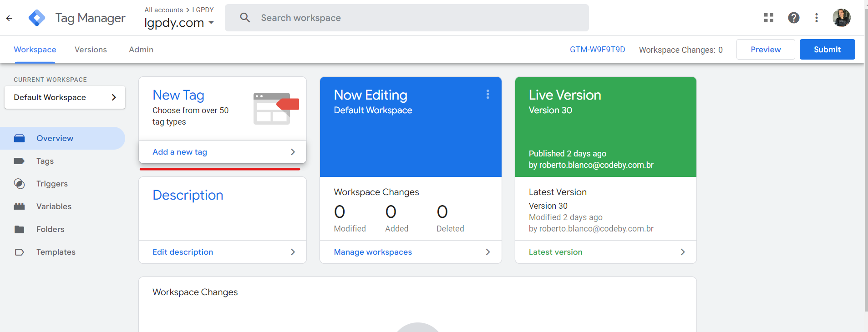Switch to the Admin tab
This screenshot has width=868, height=332.
[x=141, y=50]
